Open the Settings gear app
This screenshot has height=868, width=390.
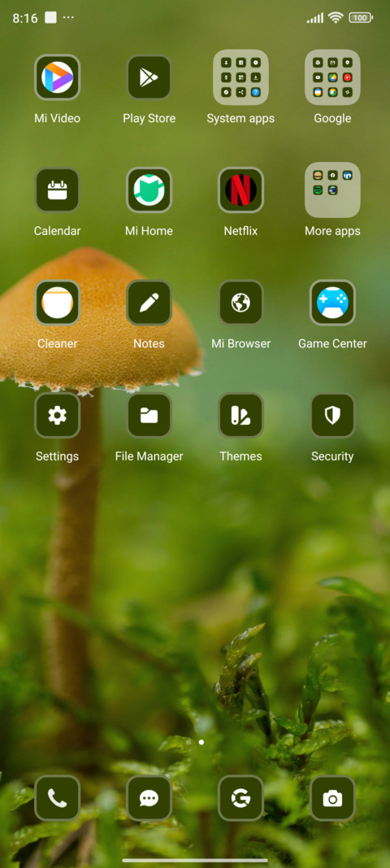coord(57,415)
